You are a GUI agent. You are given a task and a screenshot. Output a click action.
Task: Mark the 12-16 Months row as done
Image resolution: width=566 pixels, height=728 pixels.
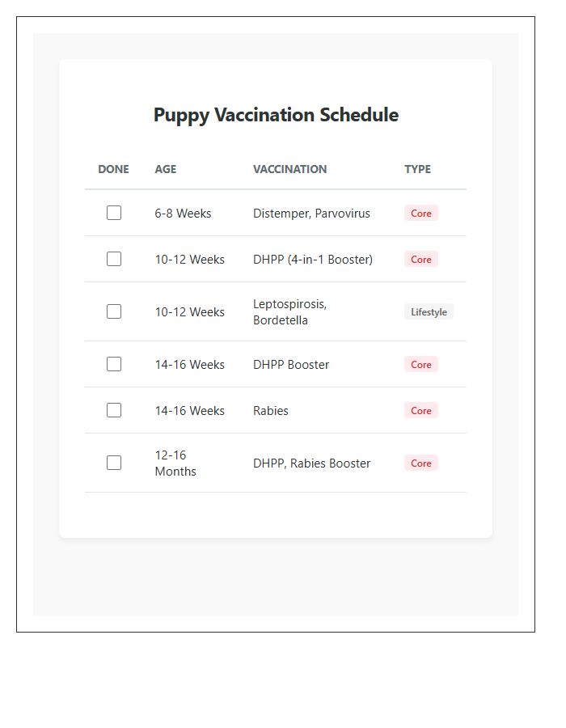(x=113, y=462)
